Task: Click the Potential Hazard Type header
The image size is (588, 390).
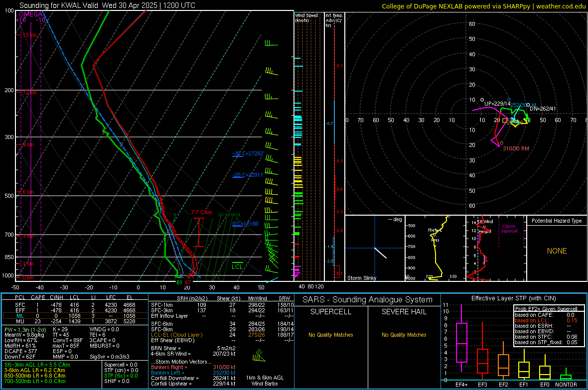Action: tap(557, 221)
